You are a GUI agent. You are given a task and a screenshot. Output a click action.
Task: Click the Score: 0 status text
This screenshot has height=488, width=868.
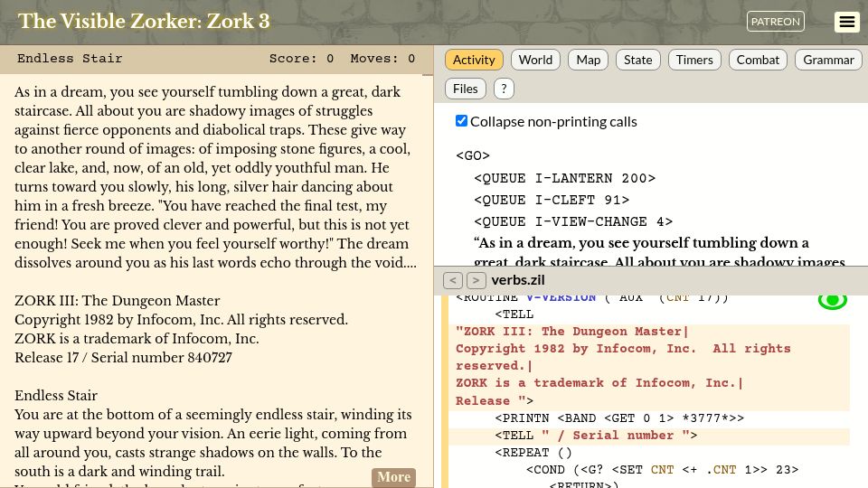tap(301, 59)
